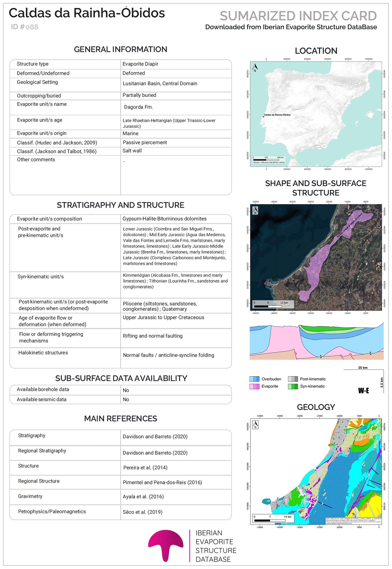
Task: Click the north arrow on Location map
Action: 255,67
